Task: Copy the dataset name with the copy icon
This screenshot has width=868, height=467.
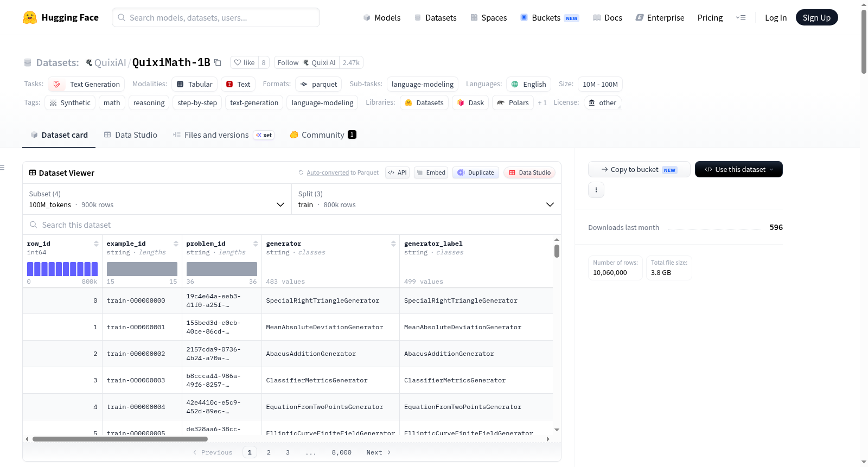Action: [218, 62]
